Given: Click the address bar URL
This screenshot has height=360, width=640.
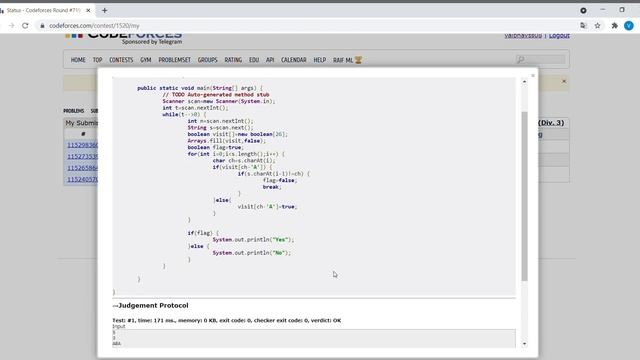Looking at the screenshot, I should (94, 26).
